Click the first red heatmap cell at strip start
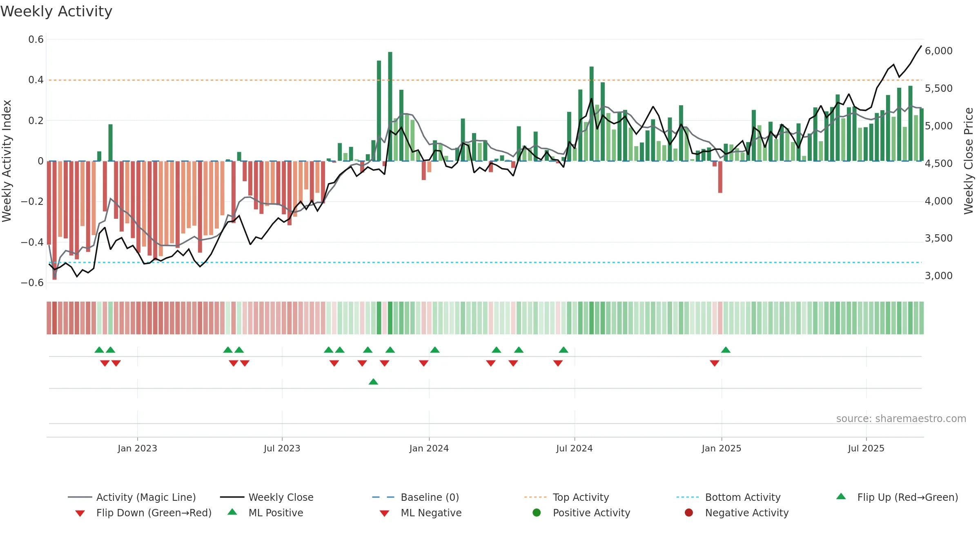The width and height of the screenshot is (980, 551). [x=49, y=318]
